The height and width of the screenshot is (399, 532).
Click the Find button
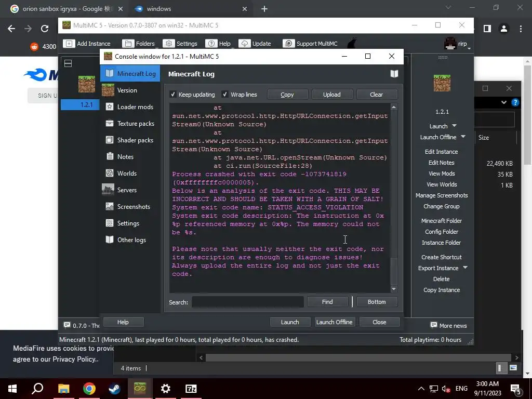coord(327,302)
